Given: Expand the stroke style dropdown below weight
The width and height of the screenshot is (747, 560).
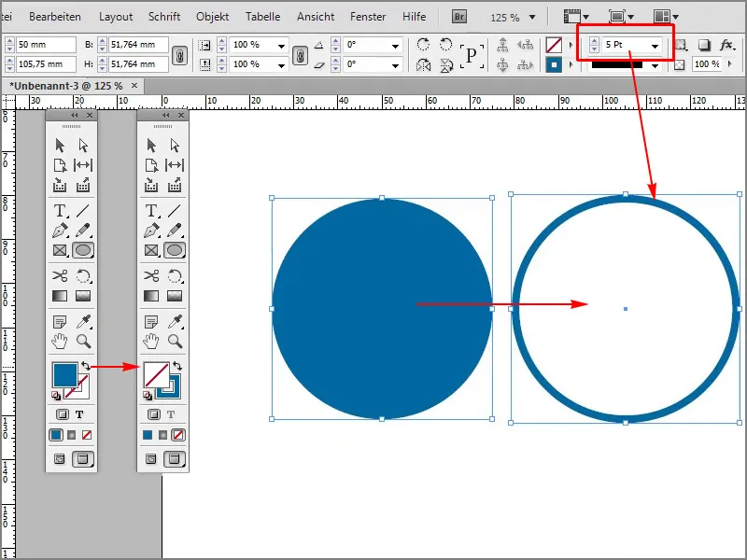Looking at the screenshot, I should 655,64.
